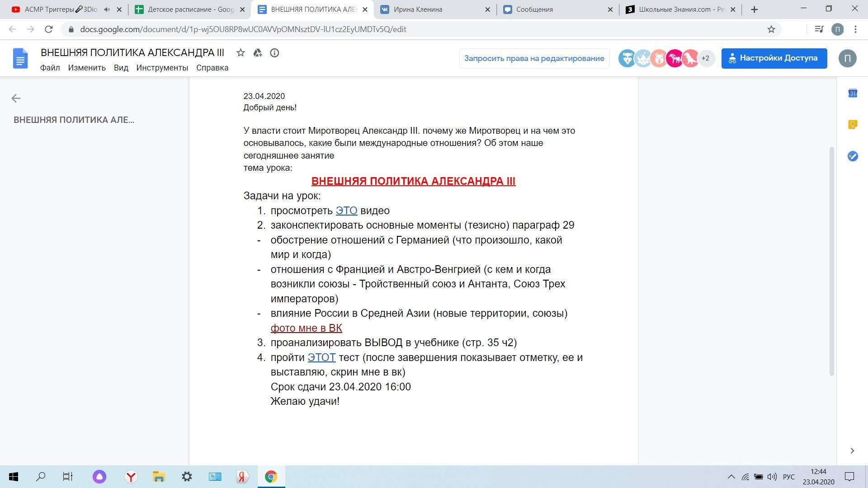Open the Chrome three-dot menu
This screenshot has width=868, height=488.
pyautogui.click(x=855, y=29)
